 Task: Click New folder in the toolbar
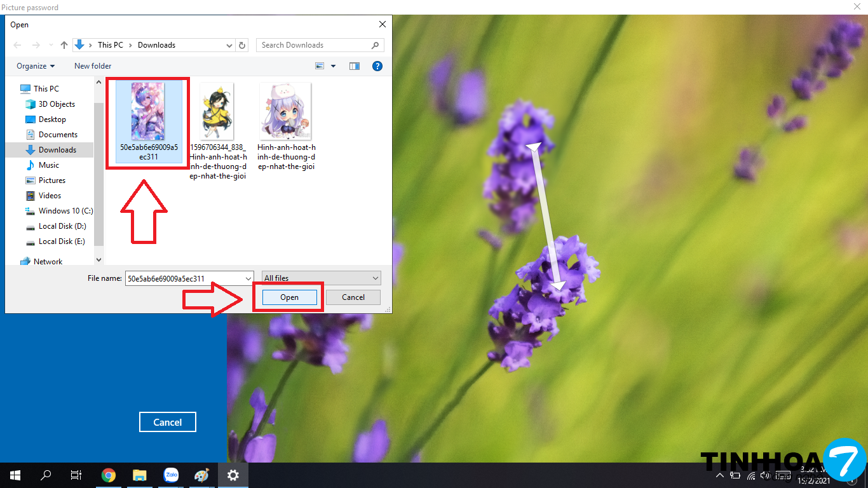(x=93, y=66)
